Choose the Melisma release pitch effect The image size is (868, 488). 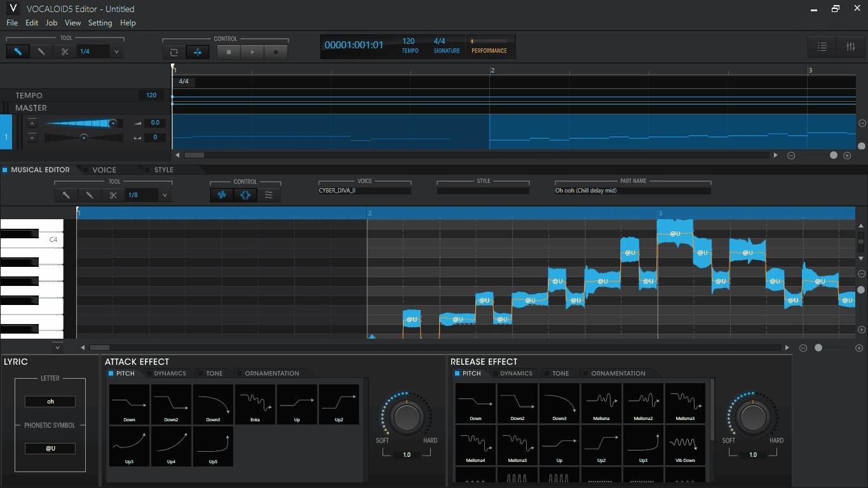(601, 403)
